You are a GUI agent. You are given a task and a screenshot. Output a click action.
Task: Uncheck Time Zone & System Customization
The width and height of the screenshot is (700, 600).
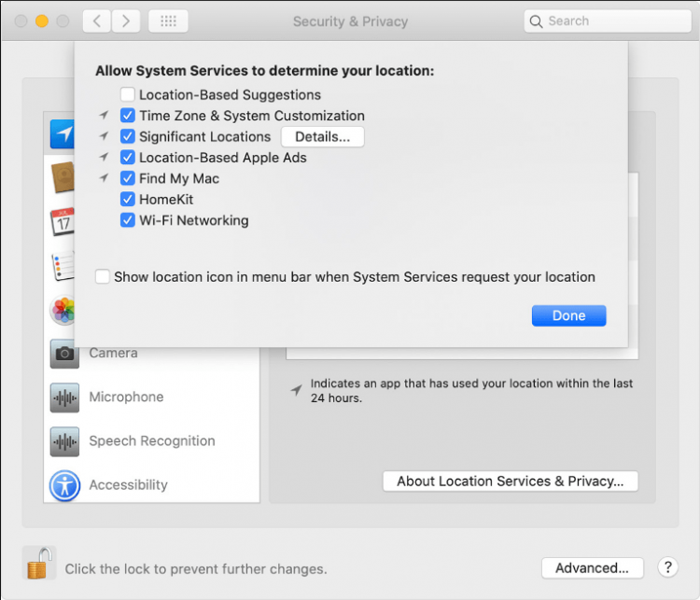click(x=128, y=116)
